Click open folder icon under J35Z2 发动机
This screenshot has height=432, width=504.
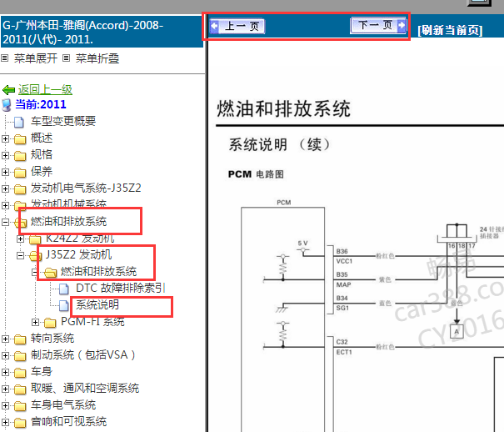(x=50, y=273)
